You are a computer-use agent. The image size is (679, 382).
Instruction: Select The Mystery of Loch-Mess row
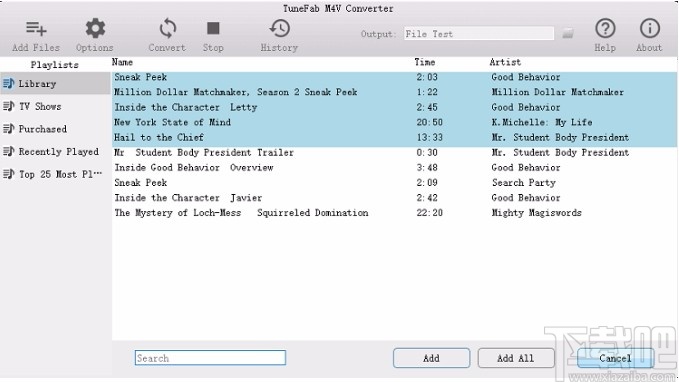click(x=394, y=213)
